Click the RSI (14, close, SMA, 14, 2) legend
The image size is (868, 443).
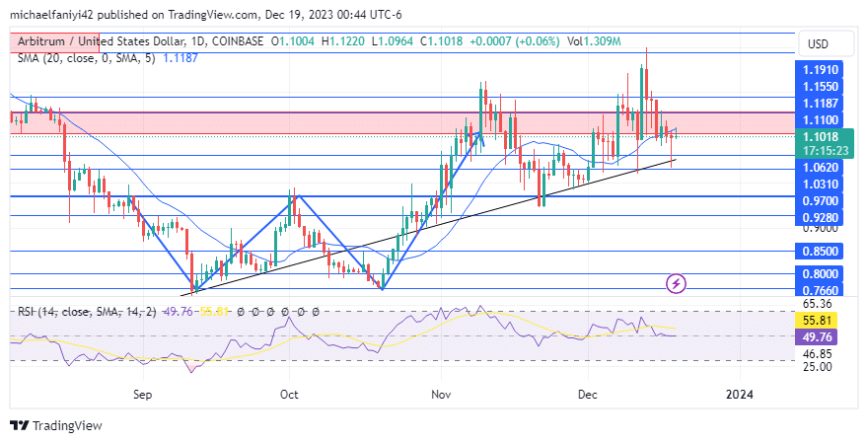(x=87, y=312)
